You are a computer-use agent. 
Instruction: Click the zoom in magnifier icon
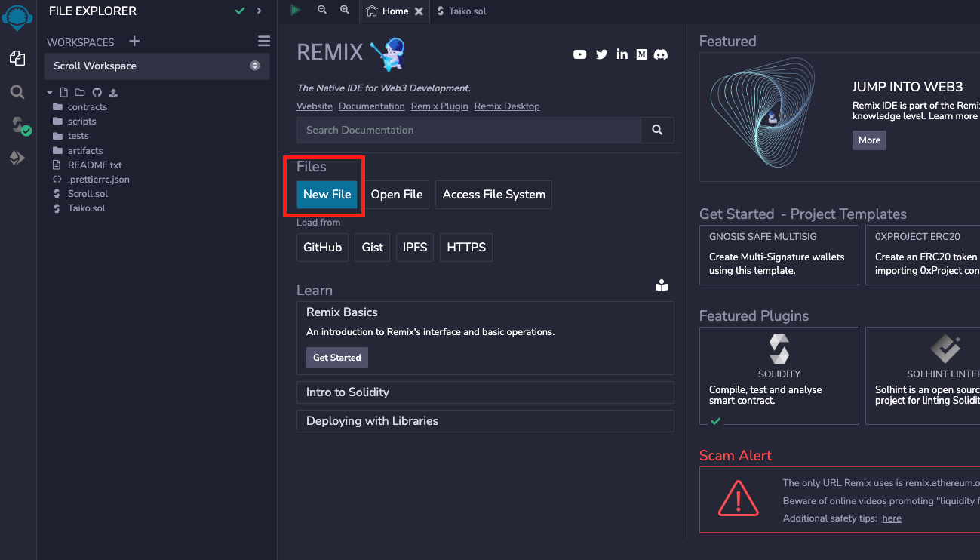[x=345, y=10]
